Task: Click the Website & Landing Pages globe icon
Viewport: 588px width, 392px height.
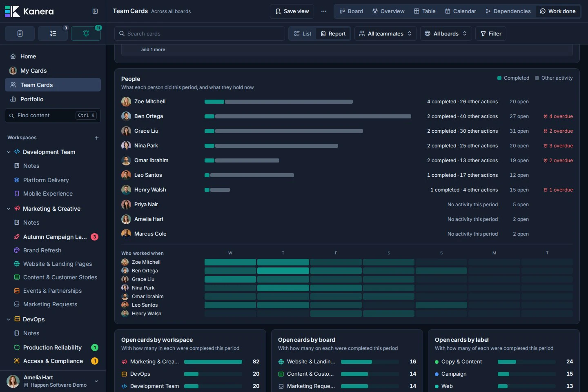Action: [x=17, y=264]
